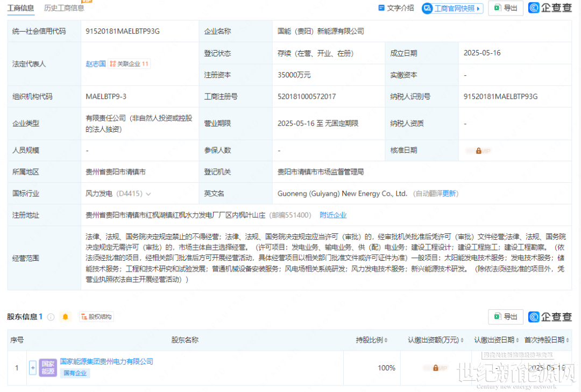Click shareholder section 导出 export button

coord(506,317)
